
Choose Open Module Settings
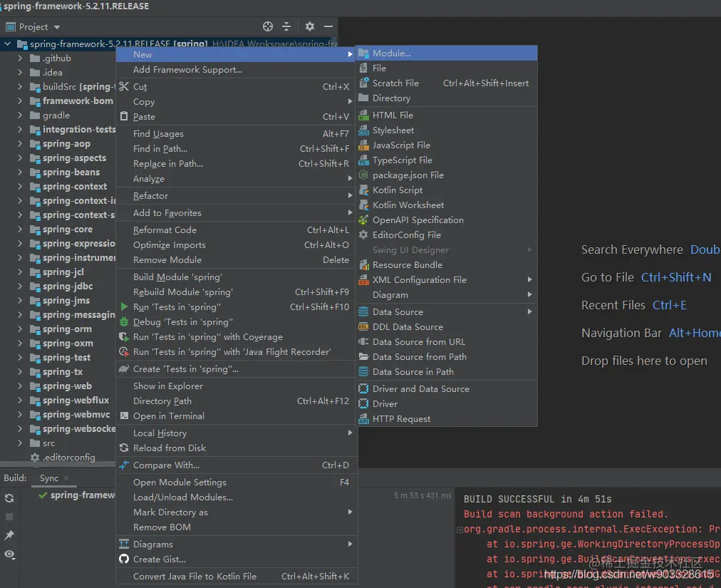point(235,483)
